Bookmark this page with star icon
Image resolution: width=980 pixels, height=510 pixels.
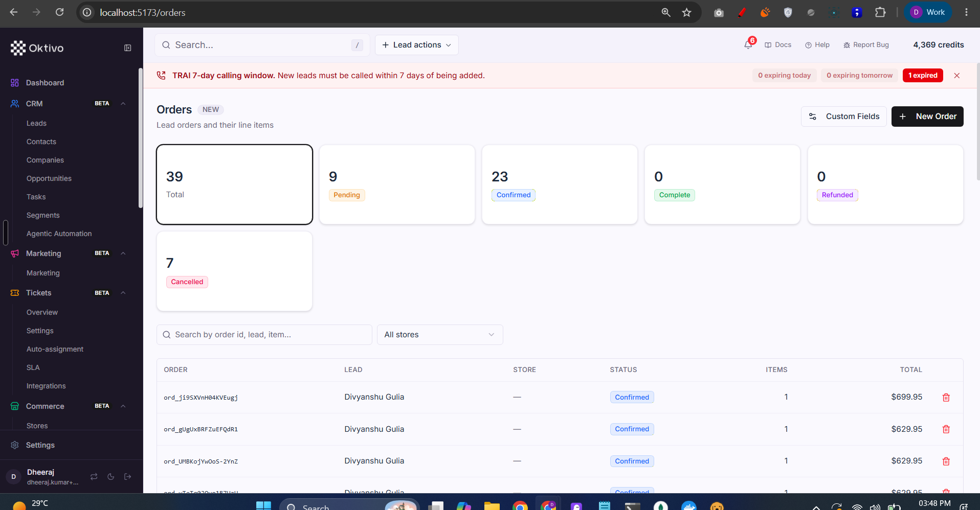tap(686, 12)
